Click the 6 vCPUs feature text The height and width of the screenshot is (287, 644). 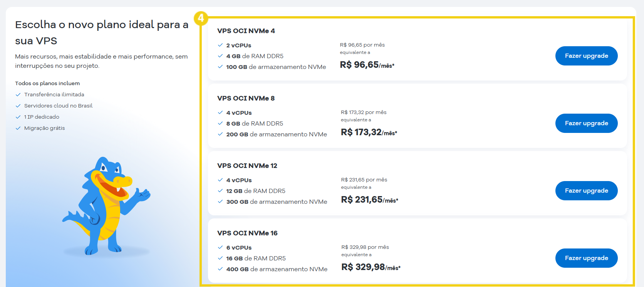pos(239,248)
